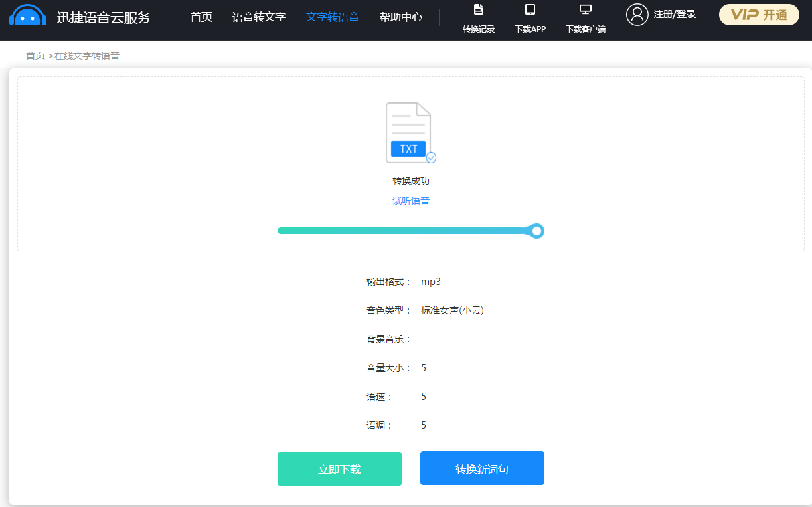Click the 立即下载 button
This screenshot has width=812, height=507.
(x=339, y=469)
